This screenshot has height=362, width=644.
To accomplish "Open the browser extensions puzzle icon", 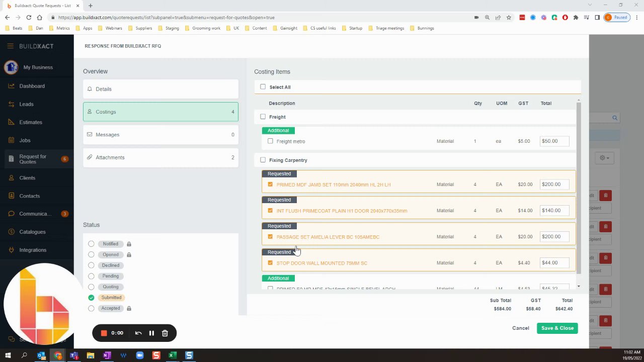I will [x=576, y=17].
